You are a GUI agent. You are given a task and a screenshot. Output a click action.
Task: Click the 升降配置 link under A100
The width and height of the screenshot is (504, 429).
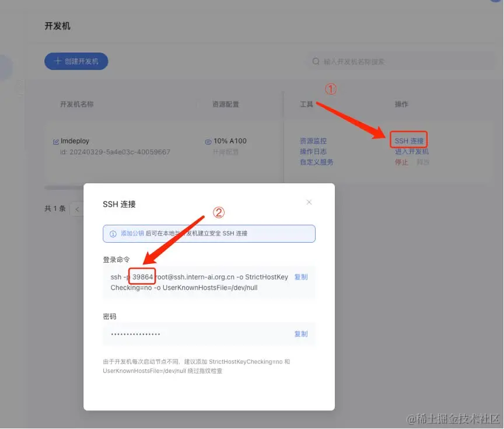[226, 152]
